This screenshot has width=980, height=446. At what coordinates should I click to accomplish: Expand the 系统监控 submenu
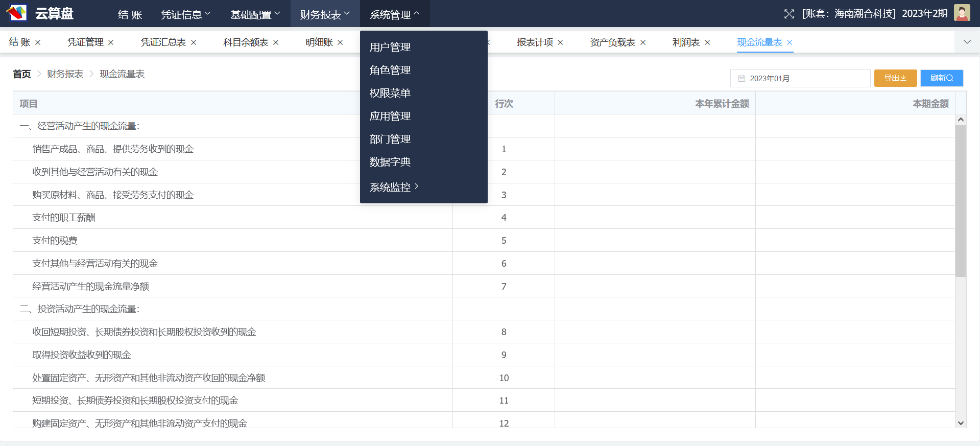click(394, 187)
